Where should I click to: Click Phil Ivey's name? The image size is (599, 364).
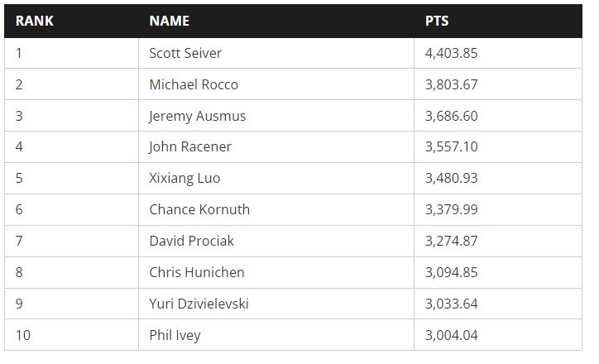175,336
